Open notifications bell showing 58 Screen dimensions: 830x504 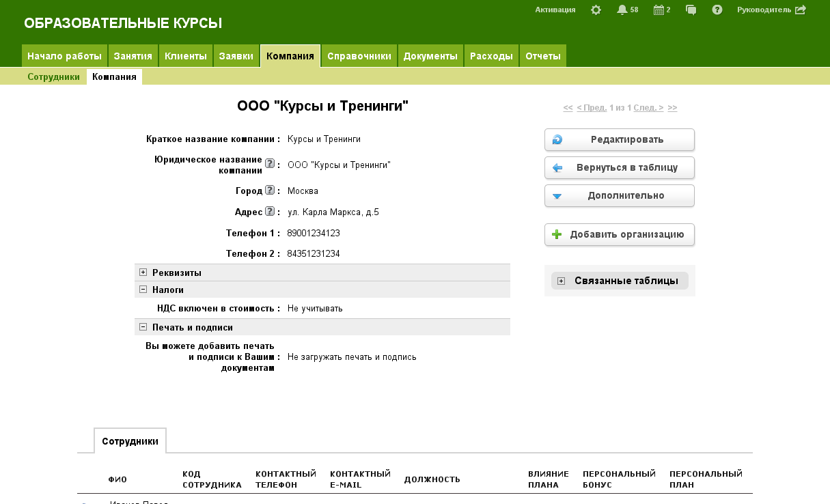[x=622, y=10]
